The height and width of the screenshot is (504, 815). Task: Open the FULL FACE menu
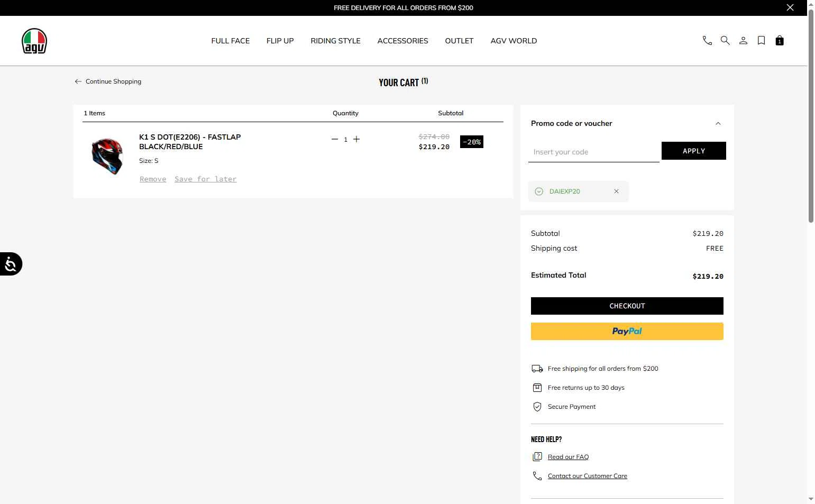[x=230, y=41]
